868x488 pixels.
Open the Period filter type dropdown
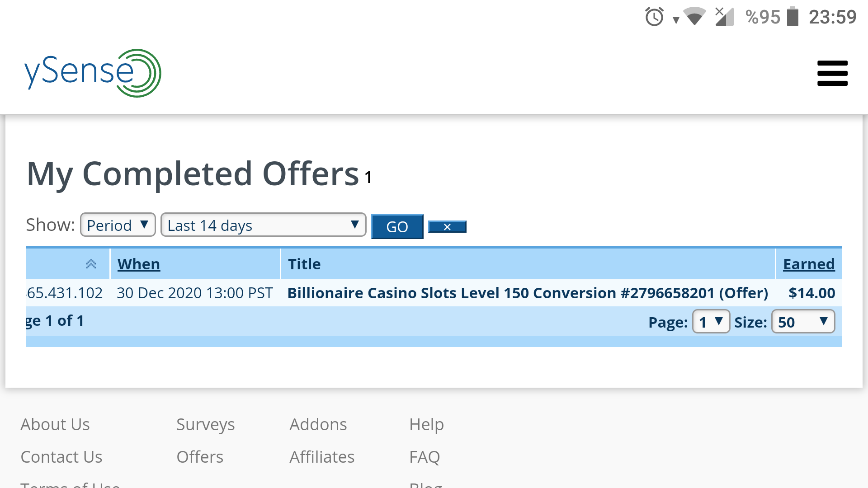[118, 225]
